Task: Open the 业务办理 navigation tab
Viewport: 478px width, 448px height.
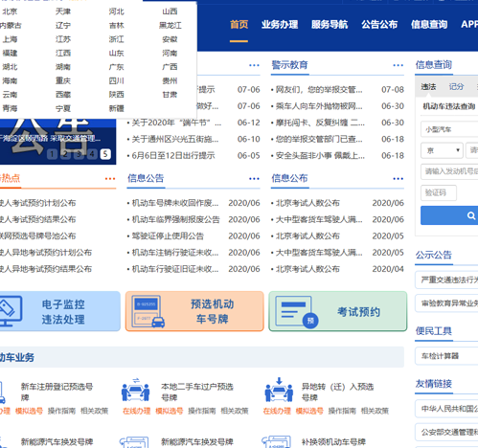Action: [x=280, y=25]
